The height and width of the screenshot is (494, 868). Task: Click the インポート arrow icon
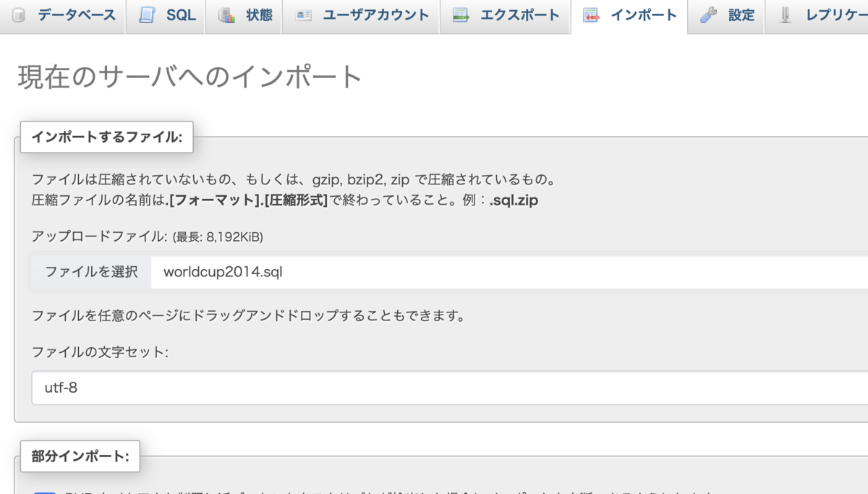[x=591, y=14]
